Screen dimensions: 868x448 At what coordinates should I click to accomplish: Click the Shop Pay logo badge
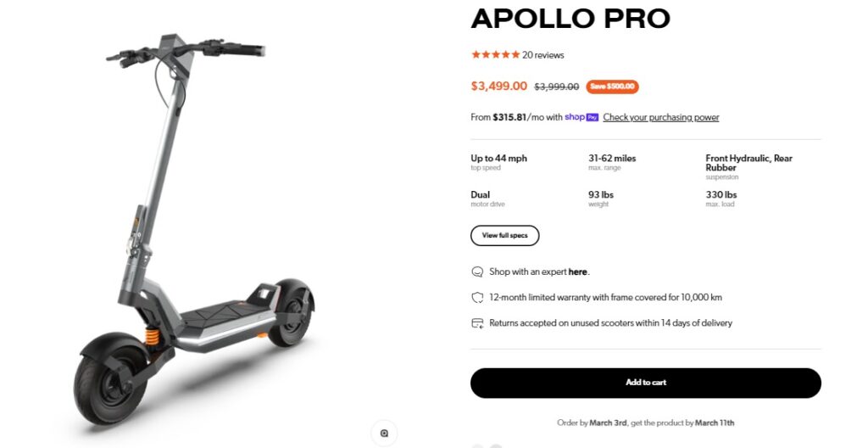(582, 117)
